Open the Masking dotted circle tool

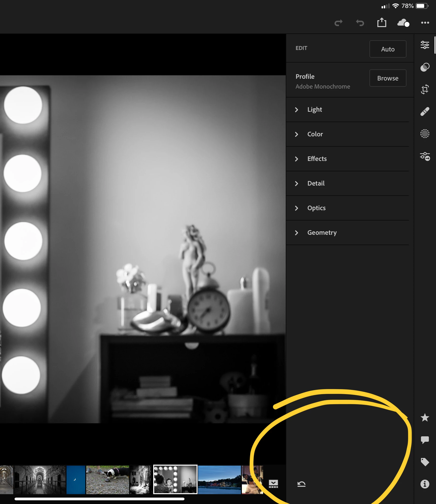pos(425,134)
